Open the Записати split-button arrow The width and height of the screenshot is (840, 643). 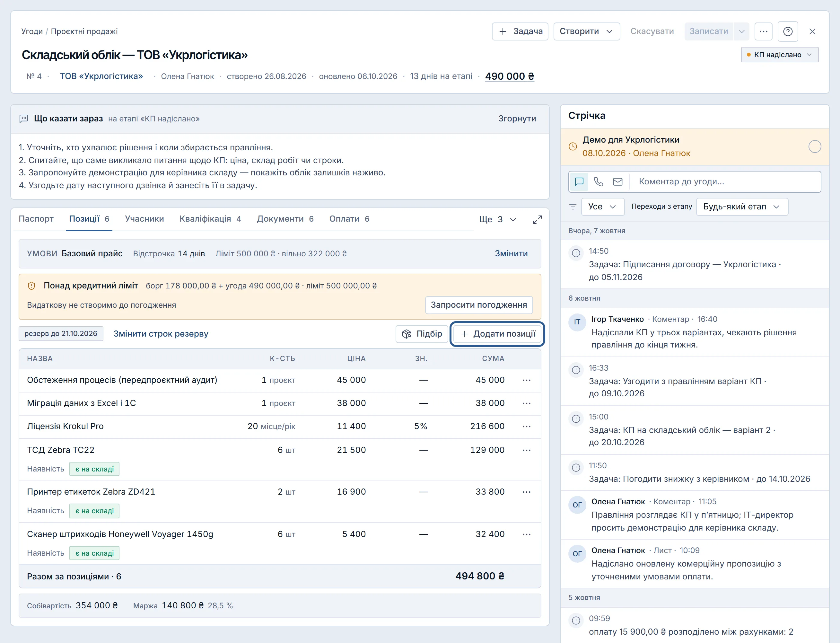point(741,31)
